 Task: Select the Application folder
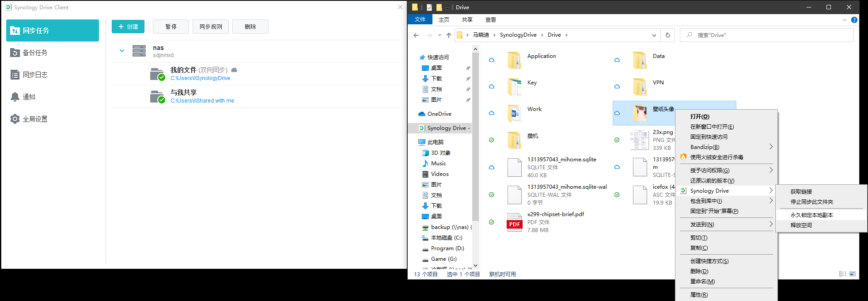[x=542, y=56]
